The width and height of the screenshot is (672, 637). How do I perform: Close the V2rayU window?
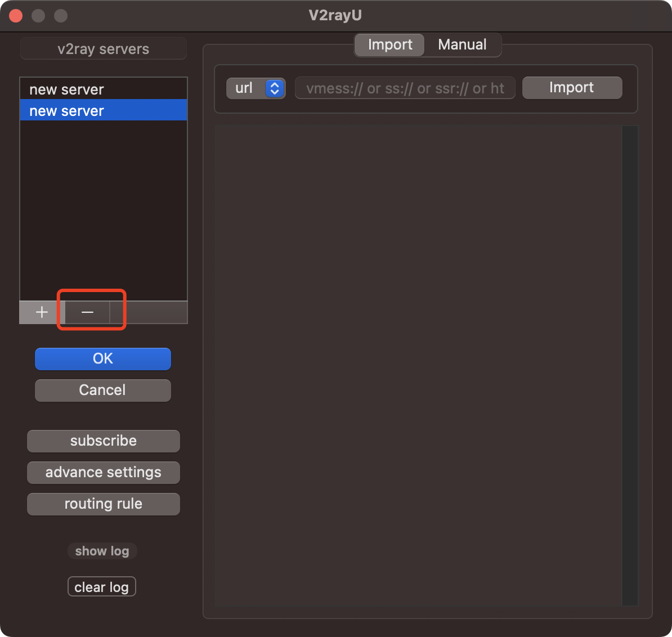(x=16, y=15)
